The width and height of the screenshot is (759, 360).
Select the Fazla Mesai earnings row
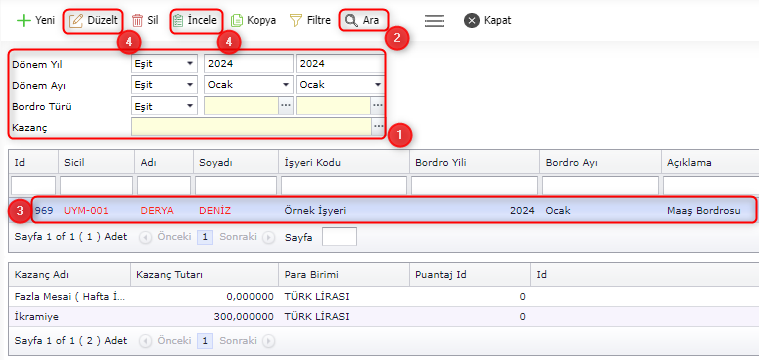point(384,297)
